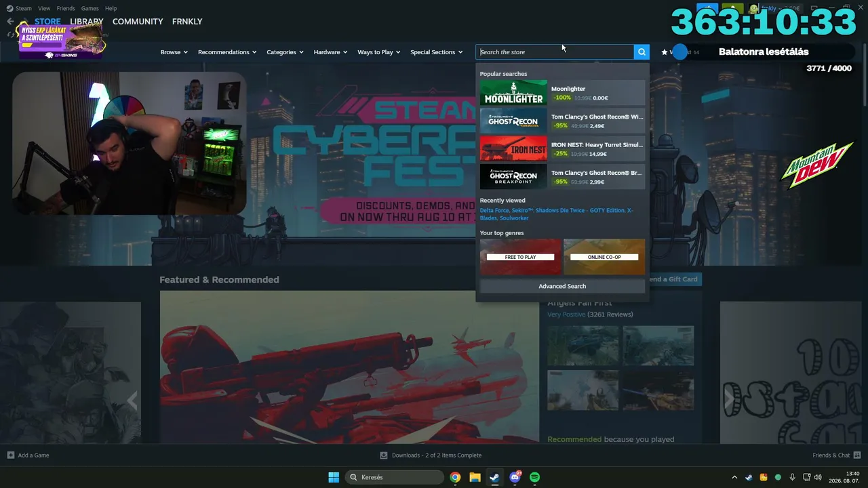The image size is (868, 488).
Task: Click the volume speaker icon in the tray
Action: point(818,477)
